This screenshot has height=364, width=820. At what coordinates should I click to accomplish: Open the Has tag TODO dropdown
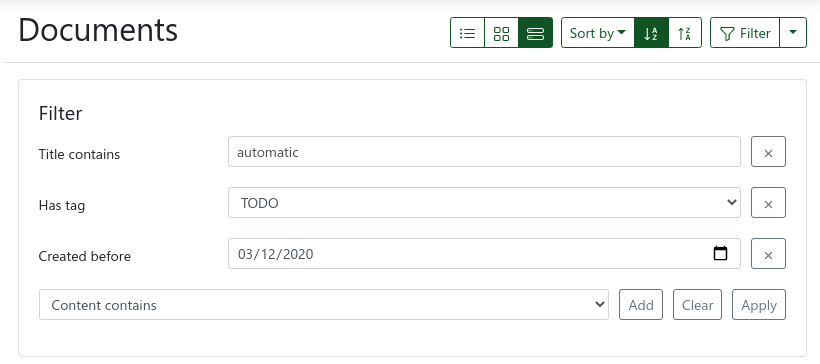(x=484, y=203)
